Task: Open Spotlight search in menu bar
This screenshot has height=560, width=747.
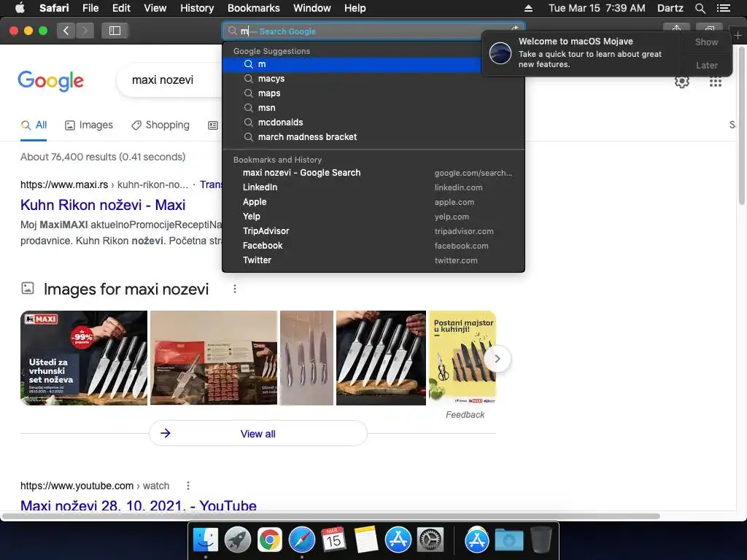Action: [700, 8]
